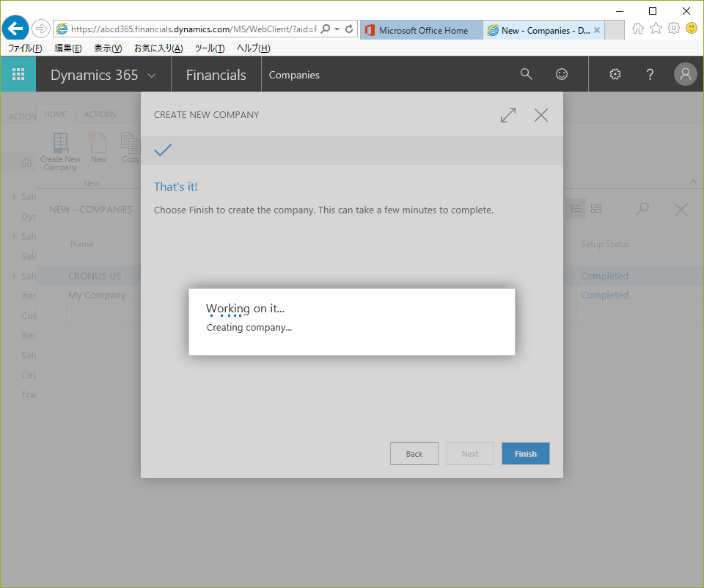Open search with the header magnifier icon
The width and height of the screenshot is (704, 588).
click(x=527, y=74)
